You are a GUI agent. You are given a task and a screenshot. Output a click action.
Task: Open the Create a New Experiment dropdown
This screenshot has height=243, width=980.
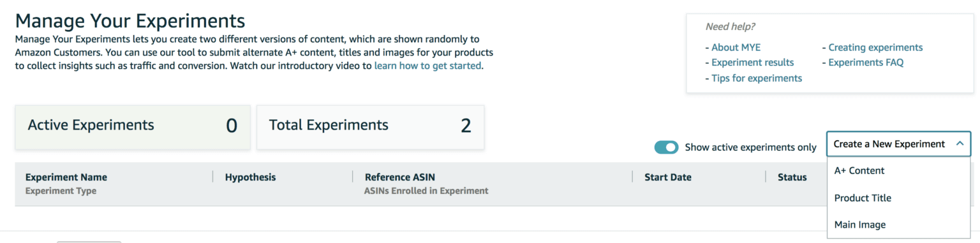[898, 144]
